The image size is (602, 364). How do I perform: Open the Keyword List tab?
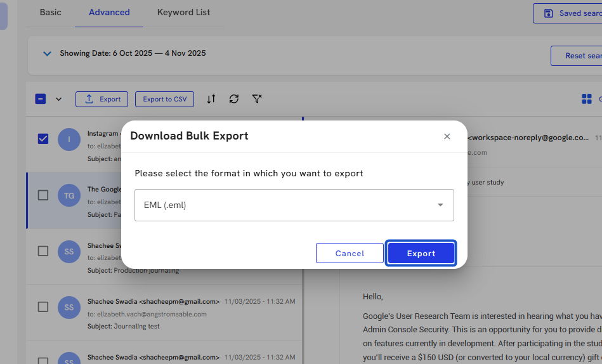point(183,12)
